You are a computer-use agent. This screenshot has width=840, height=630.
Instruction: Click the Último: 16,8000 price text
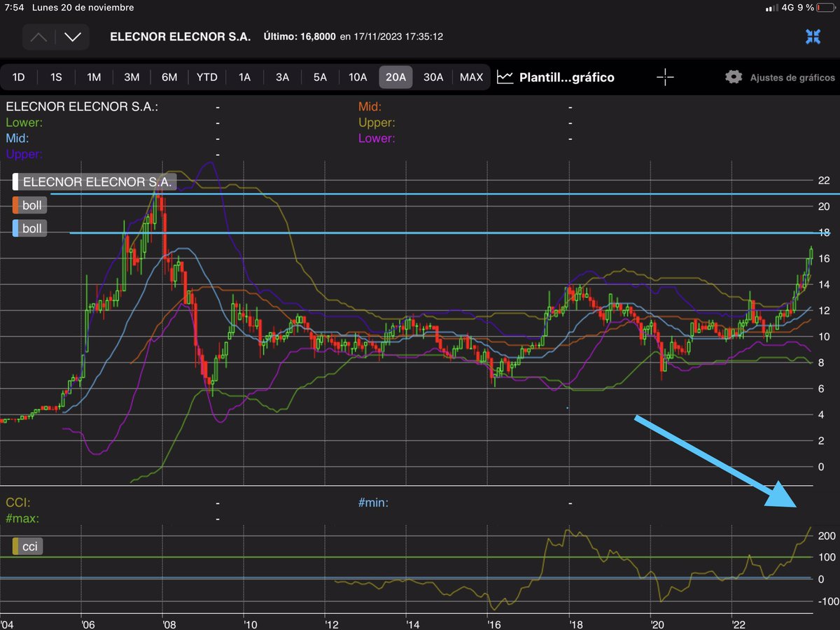coord(300,36)
